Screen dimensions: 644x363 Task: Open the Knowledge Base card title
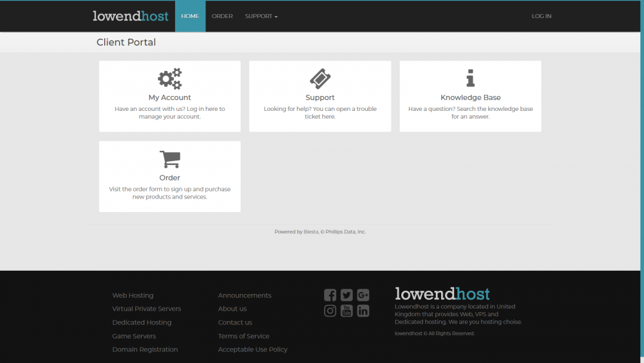tap(470, 97)
